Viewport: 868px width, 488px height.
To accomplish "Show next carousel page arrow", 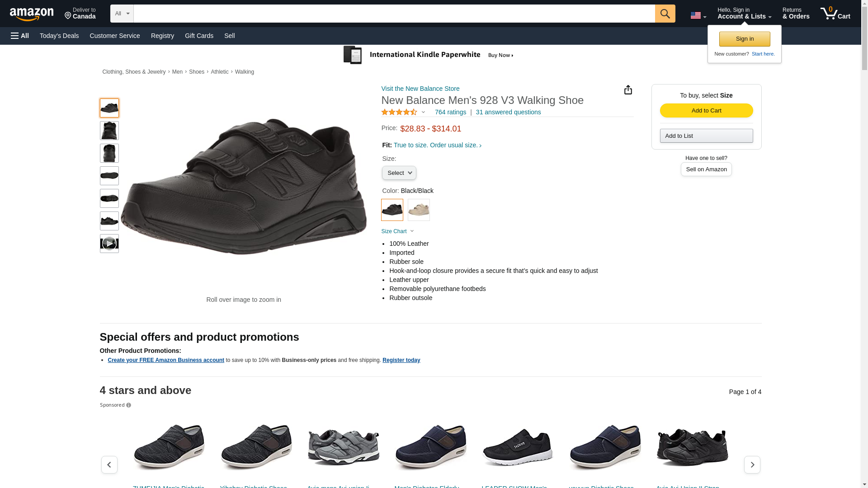I will tap(752, 465).
